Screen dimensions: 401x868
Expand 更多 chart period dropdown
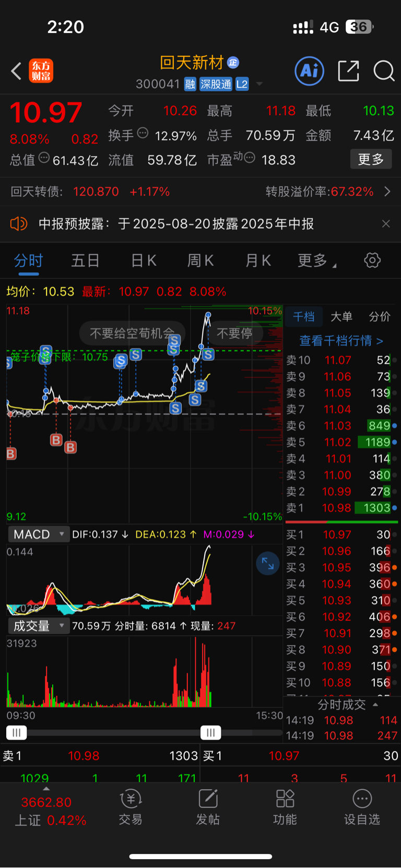pyautogui.click(x=316, y=260)
